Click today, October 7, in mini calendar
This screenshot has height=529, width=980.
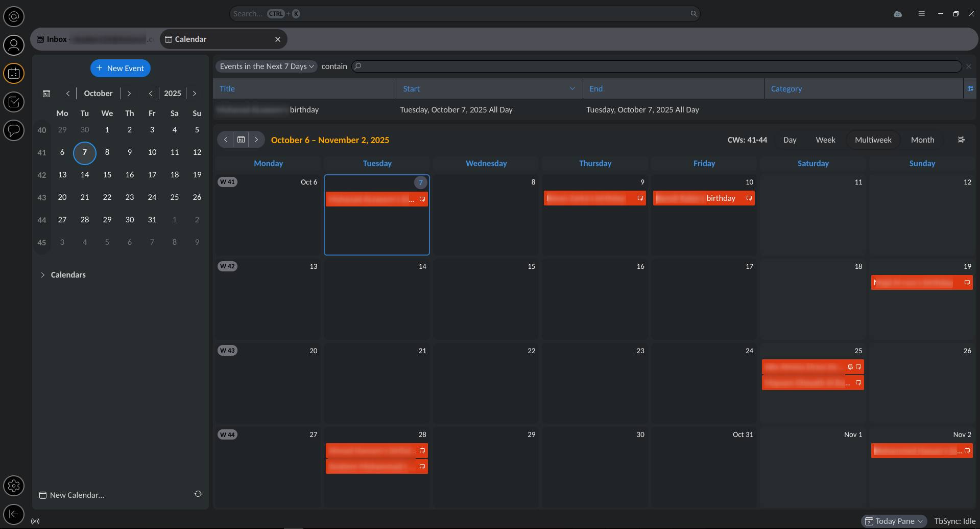(x=85, y=152)
